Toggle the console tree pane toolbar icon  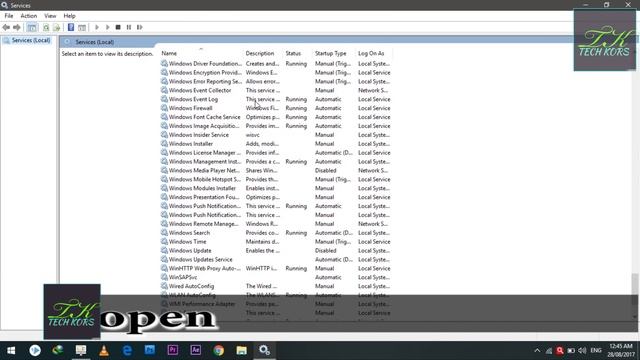(x=32, y=27)
